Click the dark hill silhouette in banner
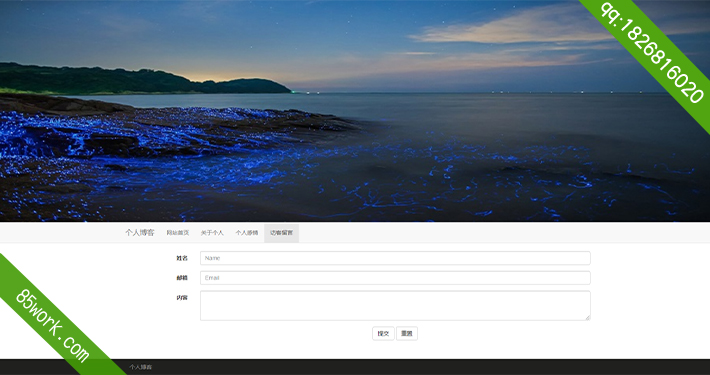 coord(136,80)
